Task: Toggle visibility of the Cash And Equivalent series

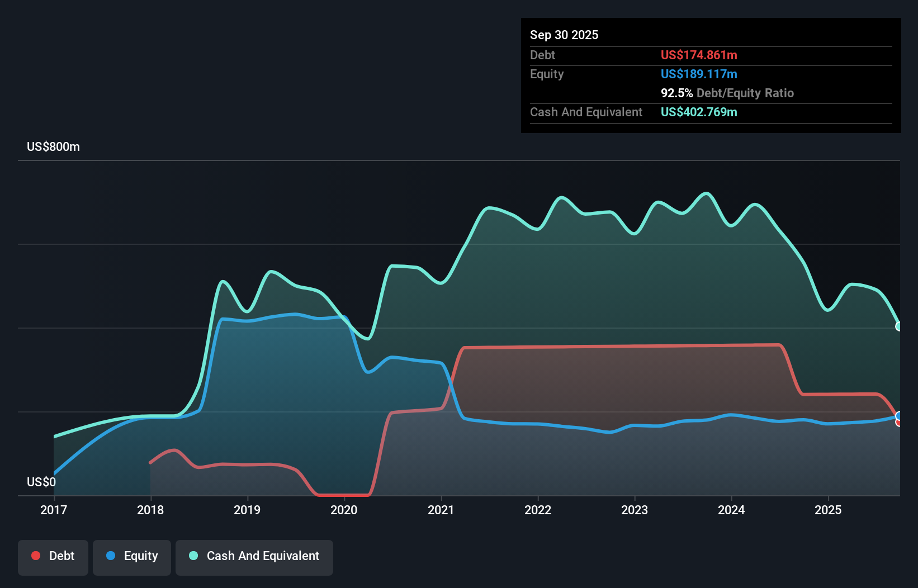Action: coord(254,556)
